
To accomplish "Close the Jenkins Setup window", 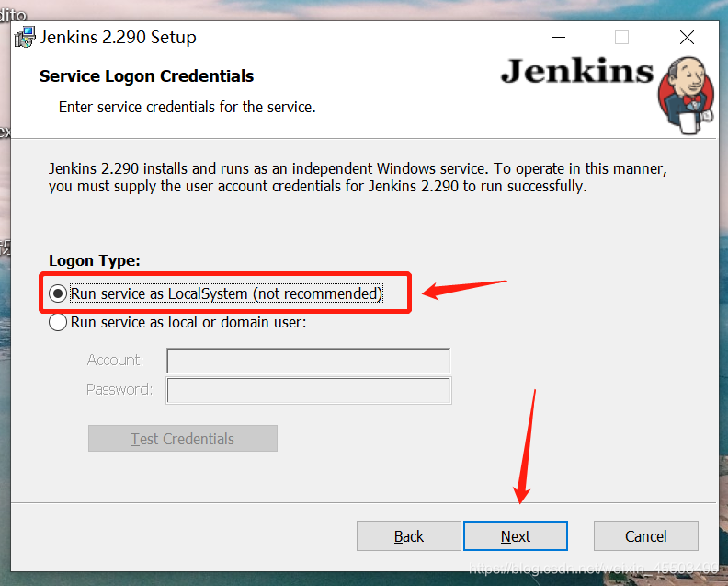I will tap(687, 37).
